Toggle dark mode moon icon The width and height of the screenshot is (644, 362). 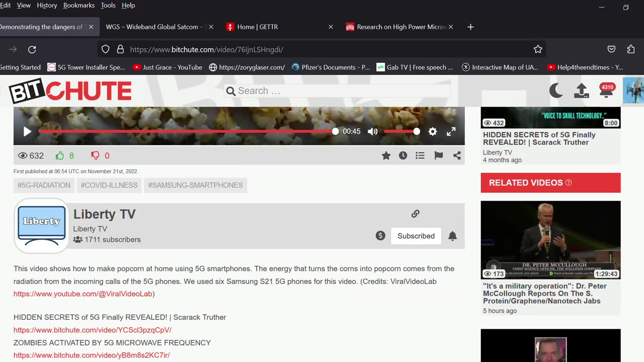pos(556,90)
